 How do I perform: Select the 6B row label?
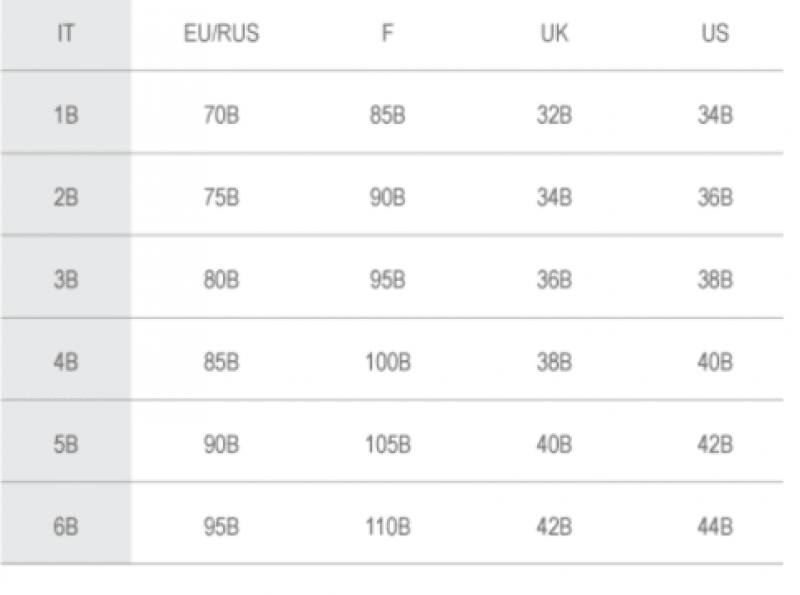tap(66, 527)
